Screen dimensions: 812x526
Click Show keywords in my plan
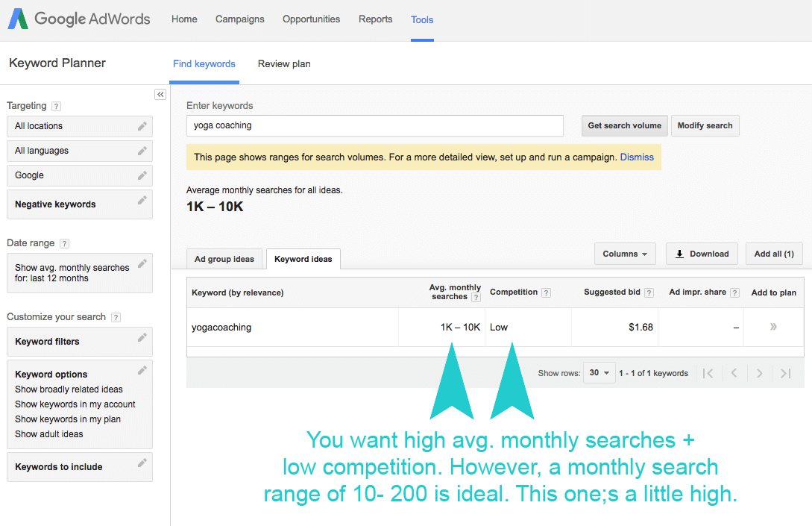click(68, 419)
